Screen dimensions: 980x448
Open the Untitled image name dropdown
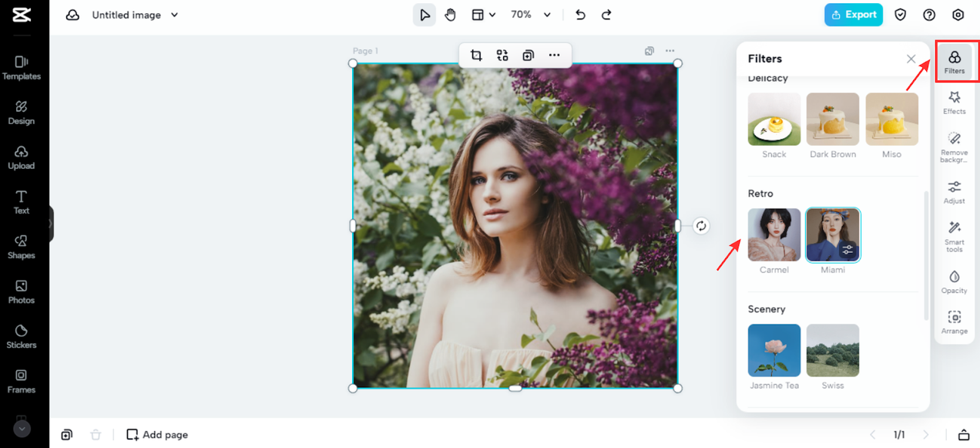point(135,15)
